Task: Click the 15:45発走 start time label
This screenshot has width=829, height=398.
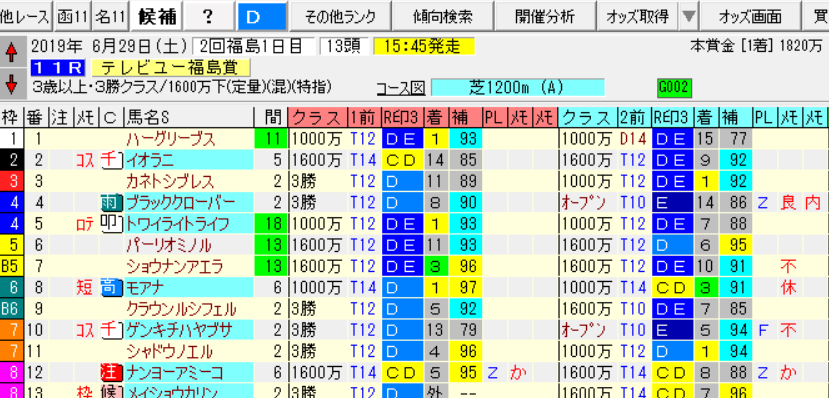Action: point(424,47)
